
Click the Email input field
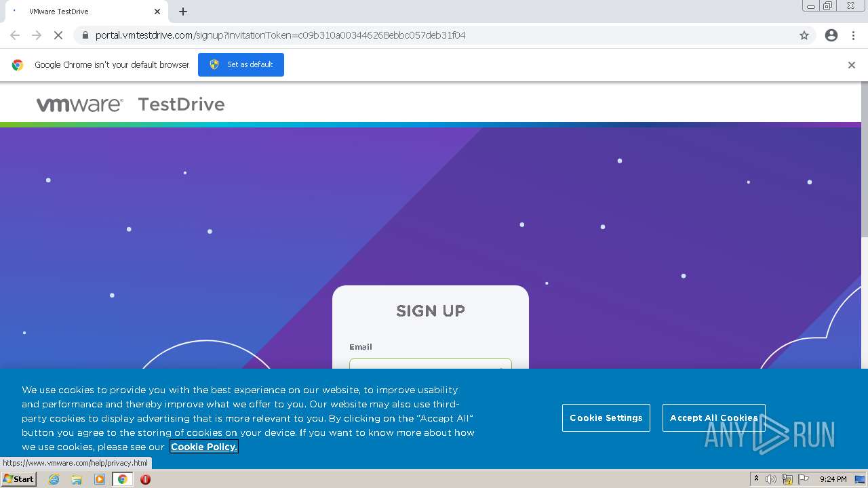(x=430, y=364)
